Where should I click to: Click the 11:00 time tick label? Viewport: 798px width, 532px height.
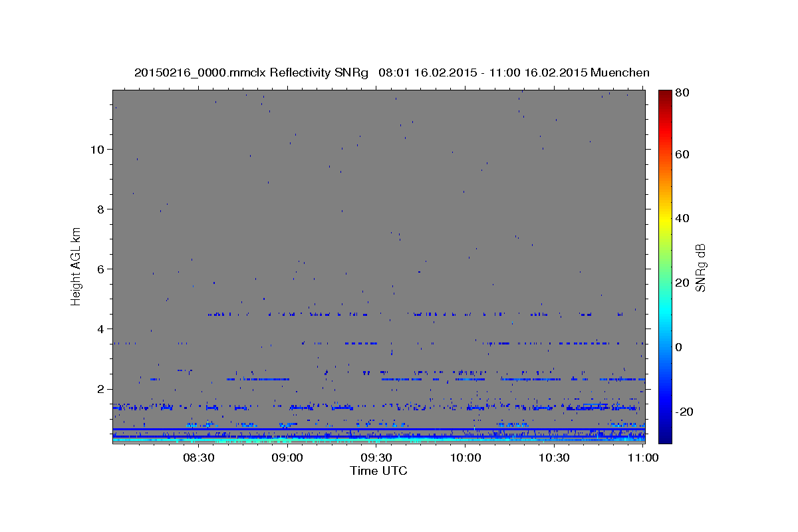(643, 458)
